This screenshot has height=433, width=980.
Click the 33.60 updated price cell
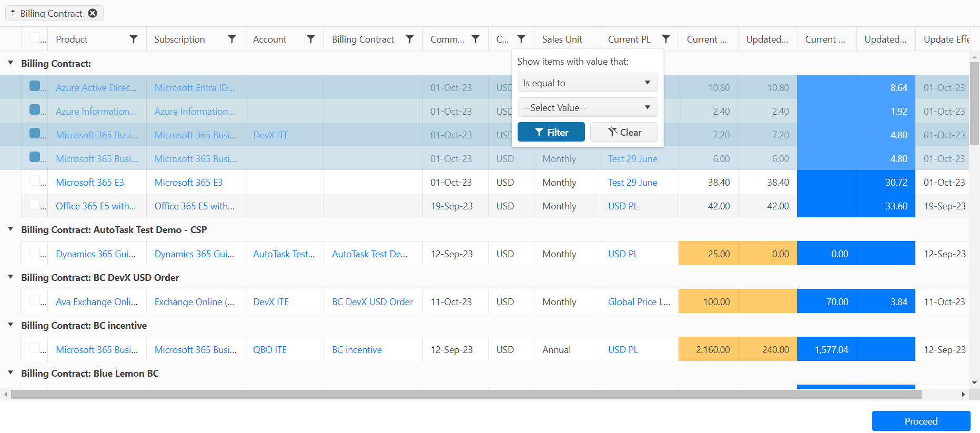point(886,206)
